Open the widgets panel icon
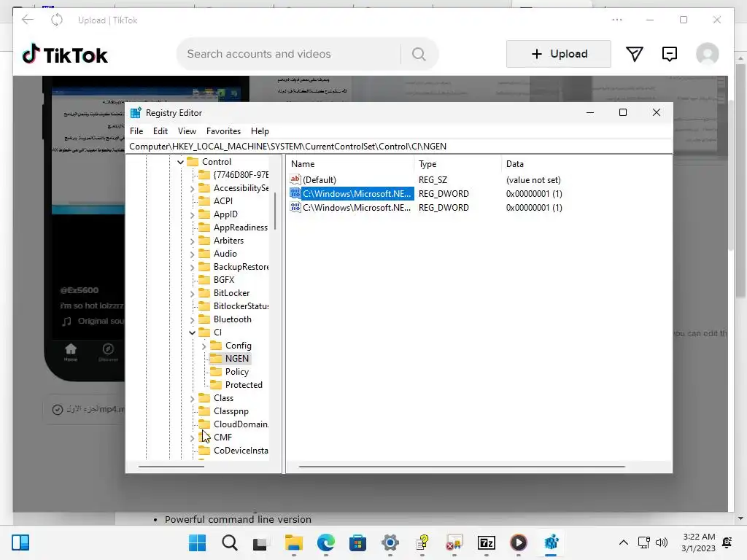The width and height of the screenshot is (747, 560). point(20,542)
